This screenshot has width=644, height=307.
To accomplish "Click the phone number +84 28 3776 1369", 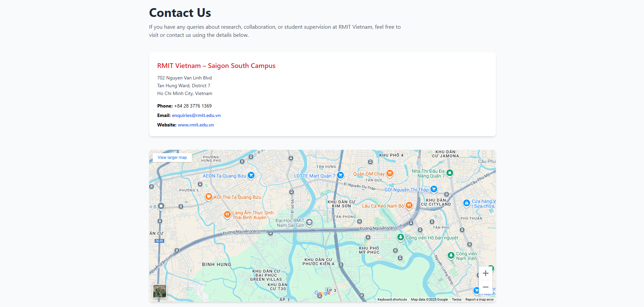I will [193, 106].
